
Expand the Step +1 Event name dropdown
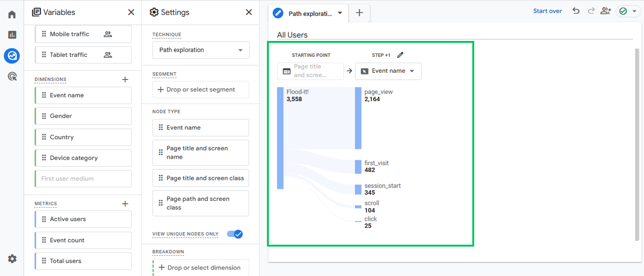tap(388, 71)
